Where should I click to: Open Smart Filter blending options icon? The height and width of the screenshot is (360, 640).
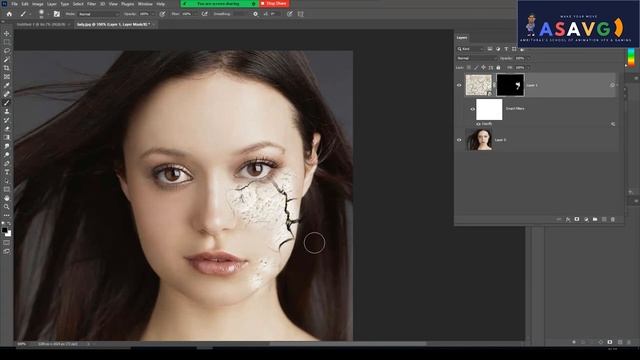(x=613, y=124)
